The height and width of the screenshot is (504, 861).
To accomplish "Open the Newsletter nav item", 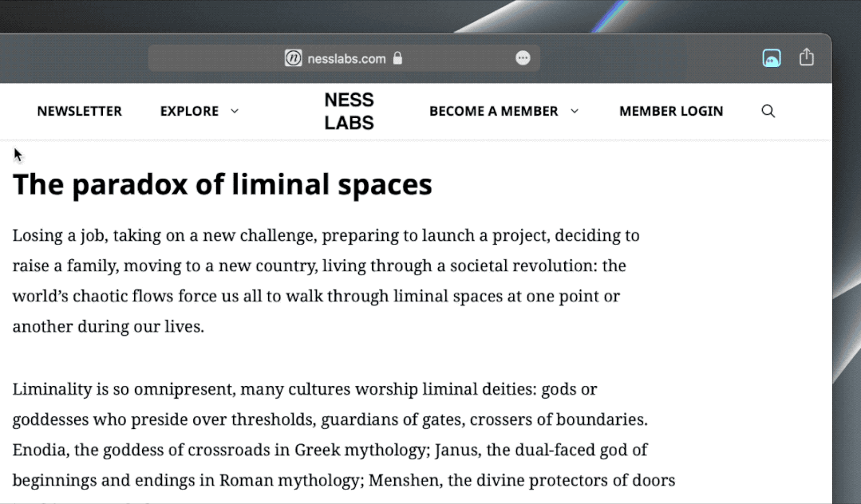I will pos(79,112).
